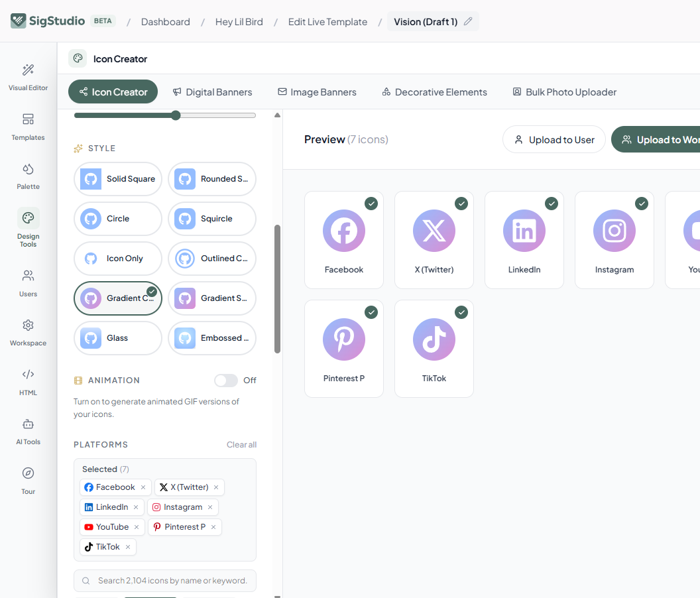The image size is (700, 598).
Task: Click the pencil icon to rename Vision draft
Action: [x=468, y=21]
